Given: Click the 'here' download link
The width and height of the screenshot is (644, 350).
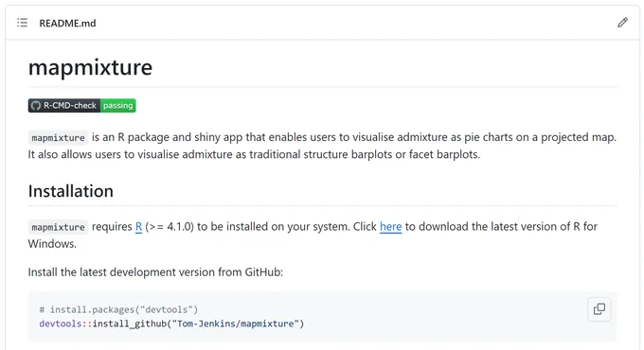Looking at the screenshot, I should pyautogui.click(x=390, y=227).
